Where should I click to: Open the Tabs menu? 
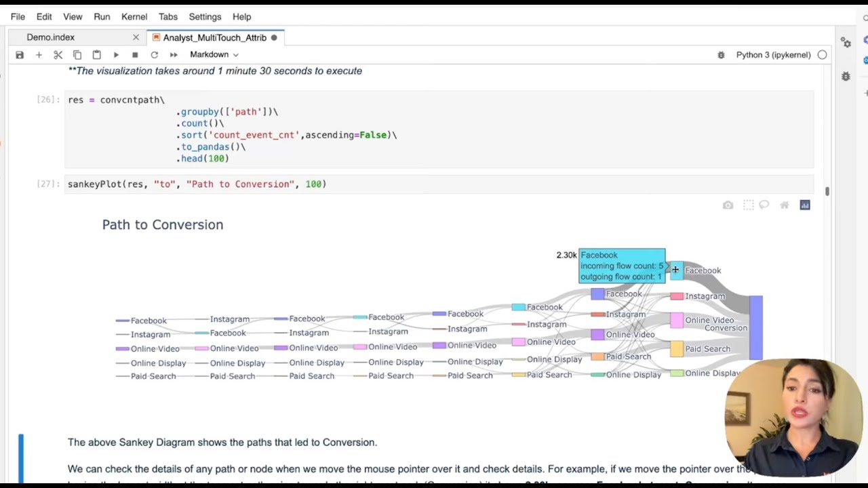click(x=167, y=16)
